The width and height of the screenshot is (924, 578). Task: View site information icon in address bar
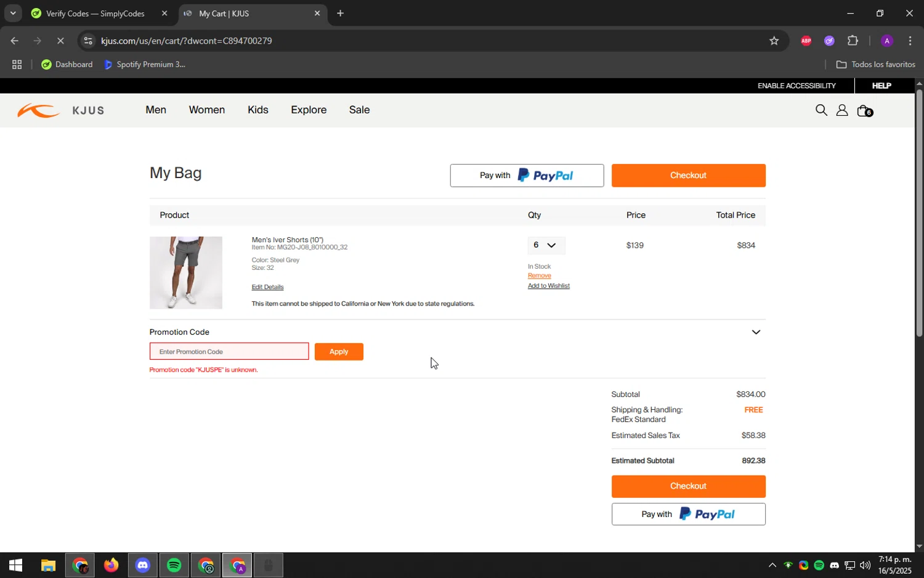[x=88, y=41]
